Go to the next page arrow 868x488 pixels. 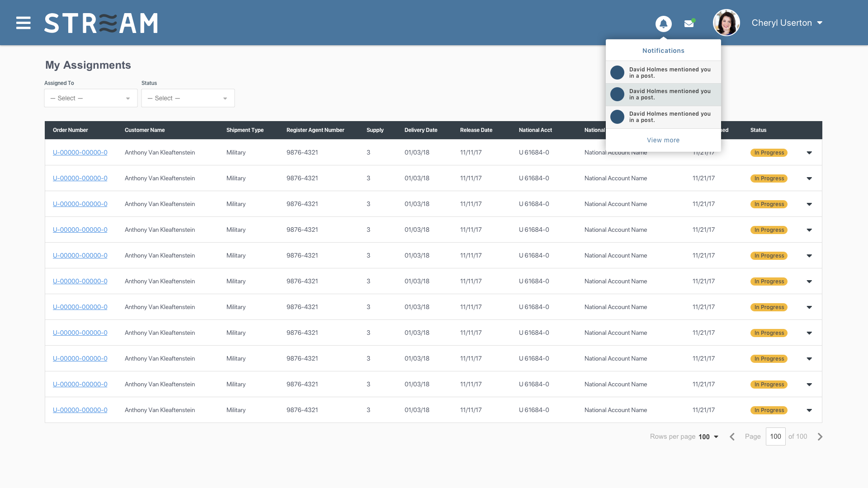click(820, 436)
